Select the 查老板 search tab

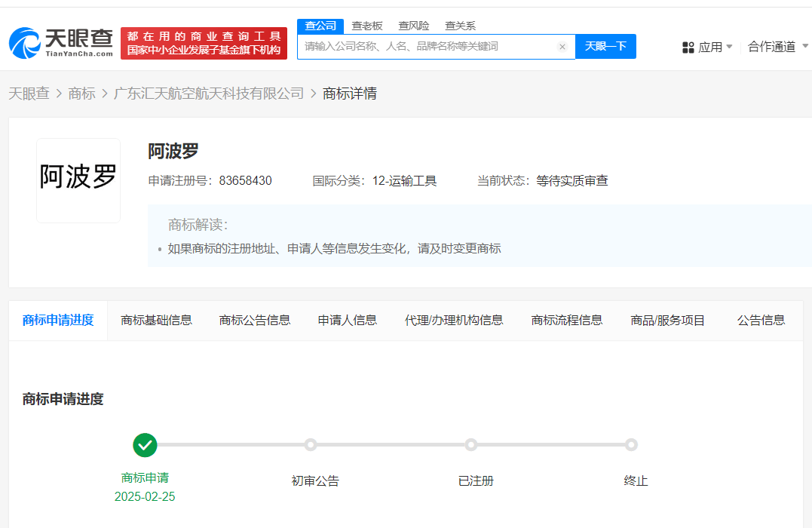tap(366, 26)
